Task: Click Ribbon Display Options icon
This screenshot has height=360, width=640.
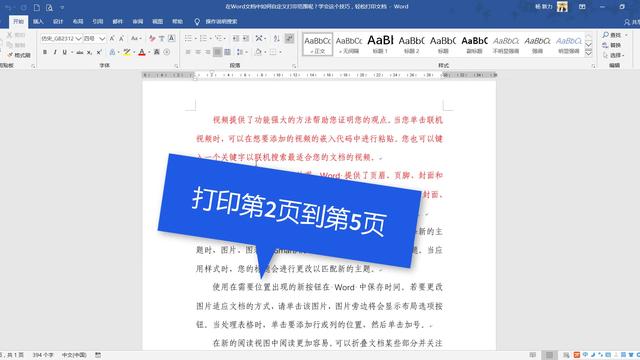Action: 582,7
